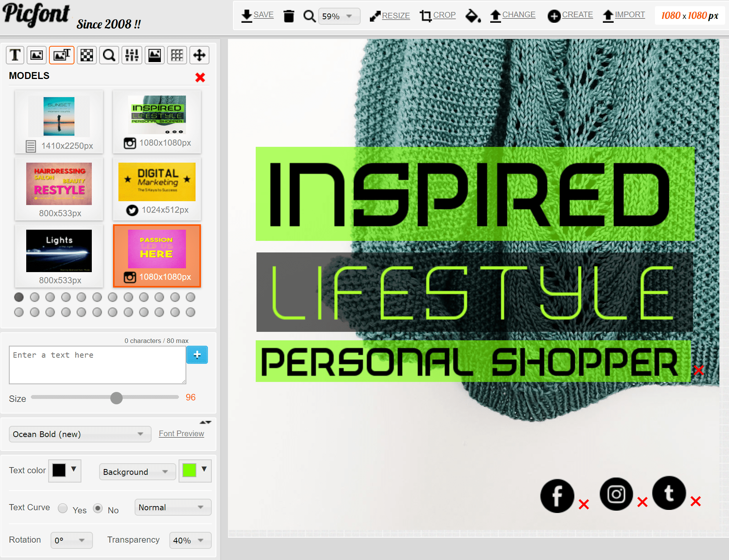Select the Text tool icon

click(15, 55)
